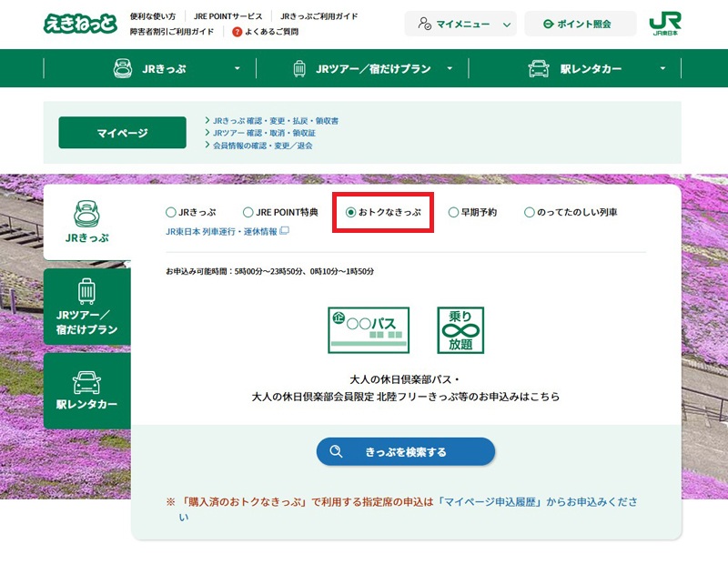
Task: Open JR東日本 列車運行・運休情報 link
Action: pyautogui.click(x=221, y=231)
